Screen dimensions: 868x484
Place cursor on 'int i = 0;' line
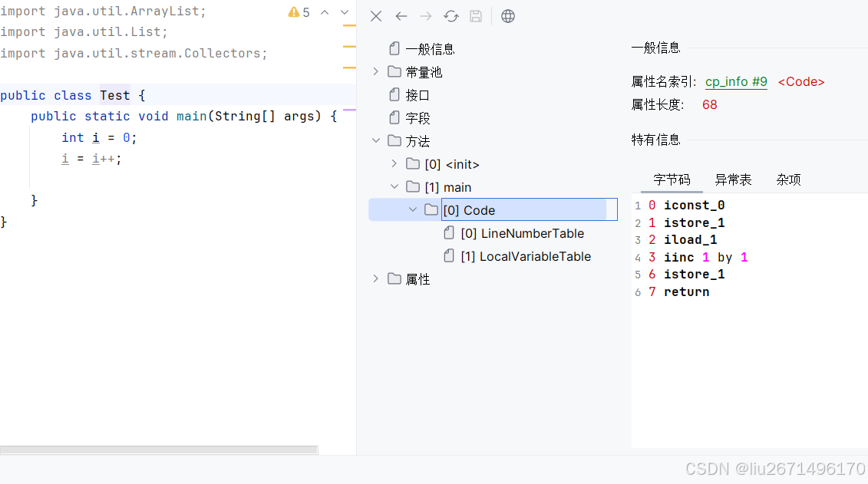(x=99, y=138)
